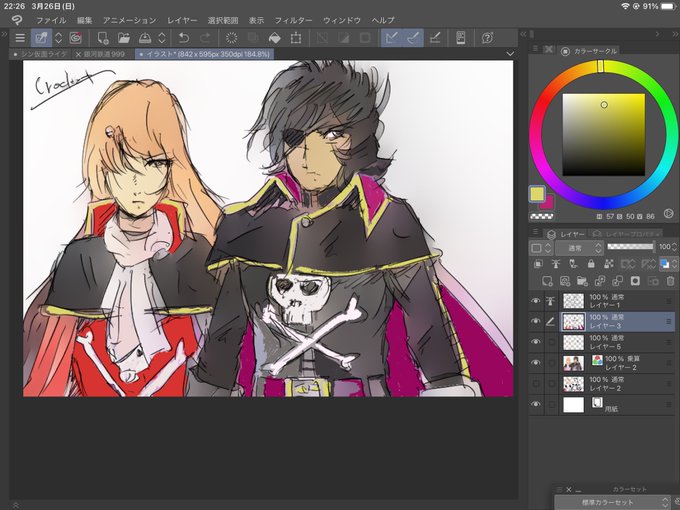
Task: Open the hamburger main menu in the command bar
Action: click(x=20, y=38)
